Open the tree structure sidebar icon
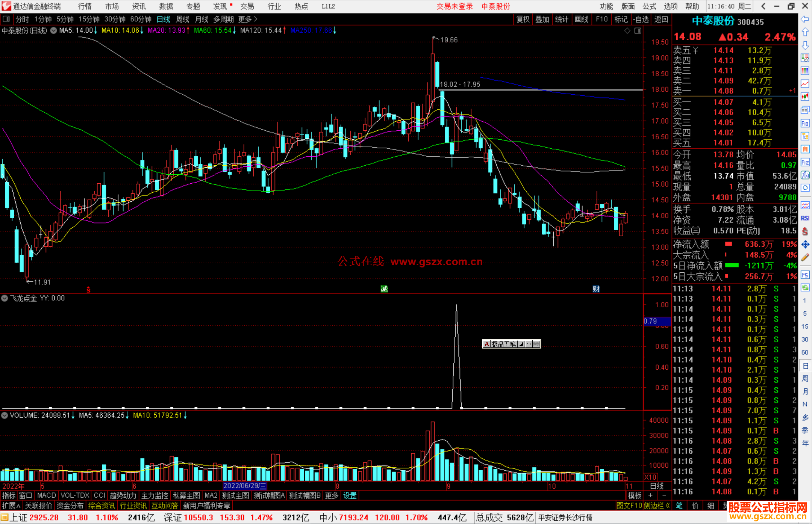812x524 pixels. click(x=805, y=136)
